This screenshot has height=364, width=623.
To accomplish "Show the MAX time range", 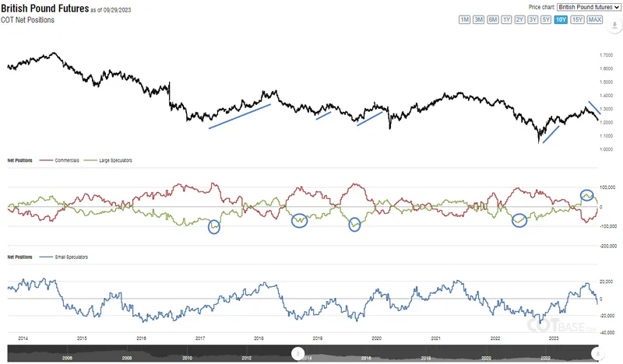I will pos(595,20).
